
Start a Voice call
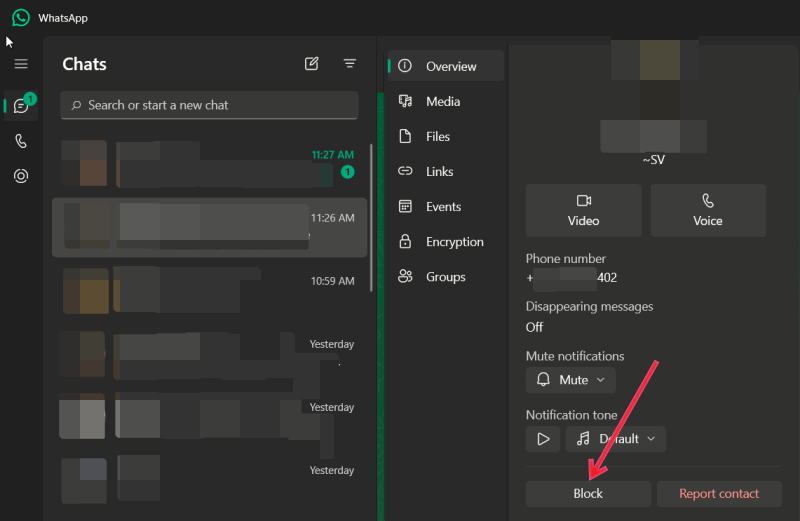click(x=708, y=210)
